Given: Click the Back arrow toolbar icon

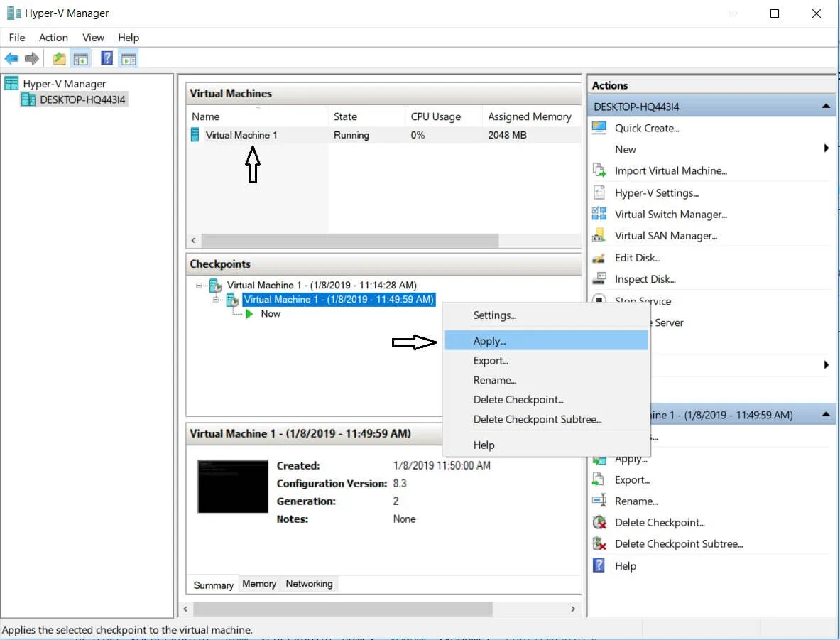Looking at the screenshot, I should point(11,59).
